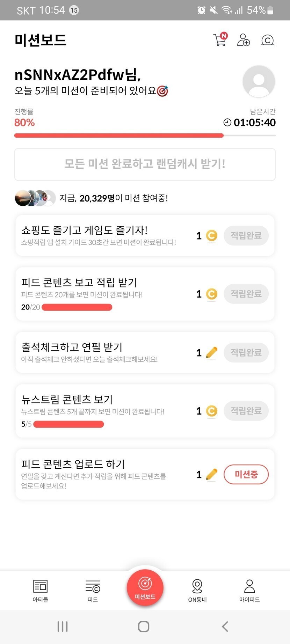
Task: Open the cash coin icon in header
Action: click(x=267, y=40)
